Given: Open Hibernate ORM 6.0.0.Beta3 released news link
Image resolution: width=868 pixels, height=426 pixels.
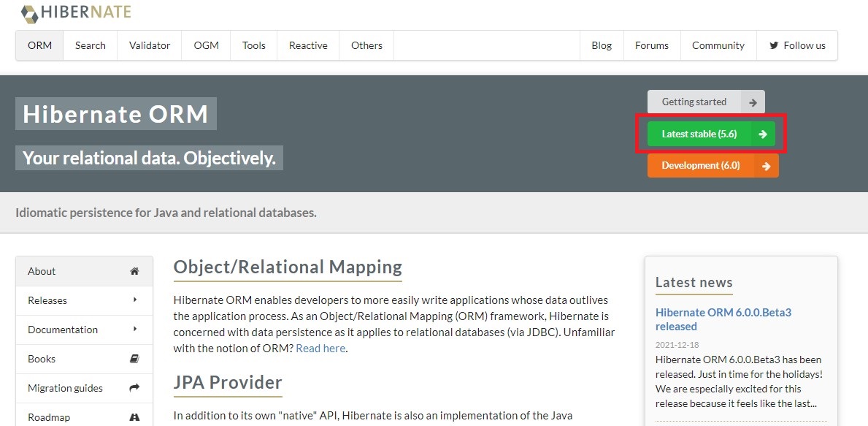Looking at the screenshot, I should 723,319.
